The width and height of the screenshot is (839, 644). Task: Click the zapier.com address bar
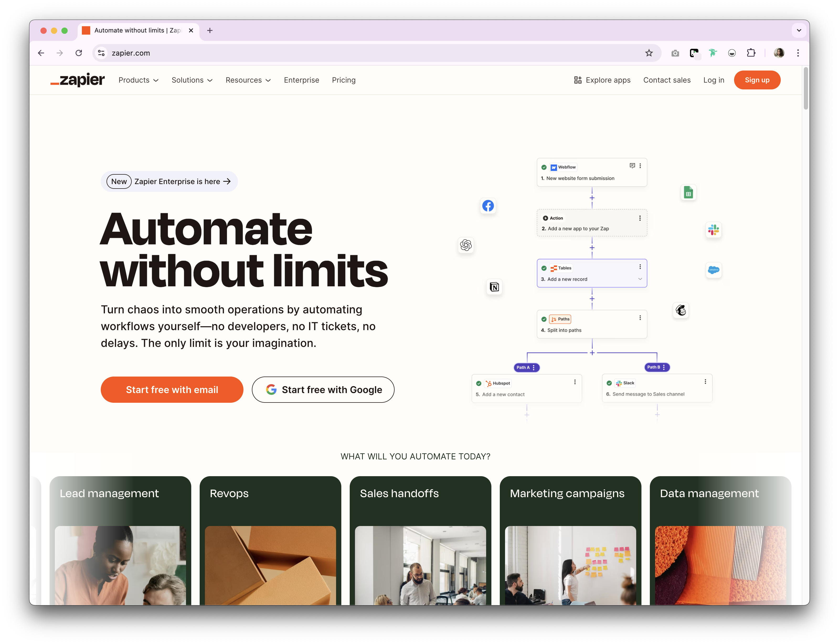tap(345, 53)
